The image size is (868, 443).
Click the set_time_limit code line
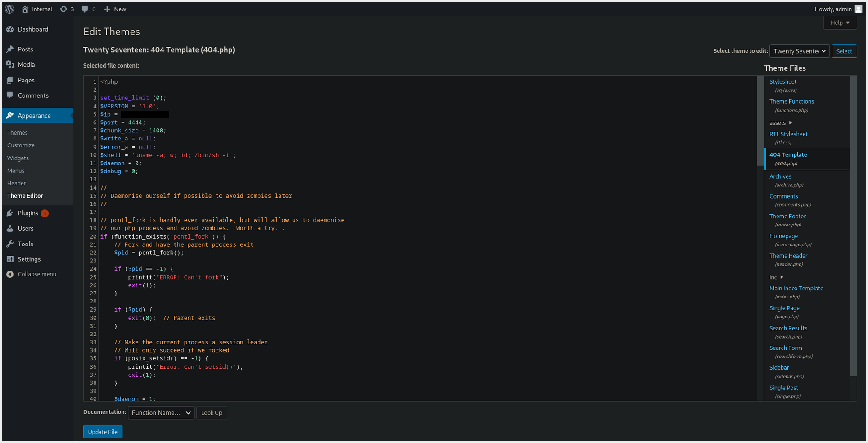coord(133,98)
